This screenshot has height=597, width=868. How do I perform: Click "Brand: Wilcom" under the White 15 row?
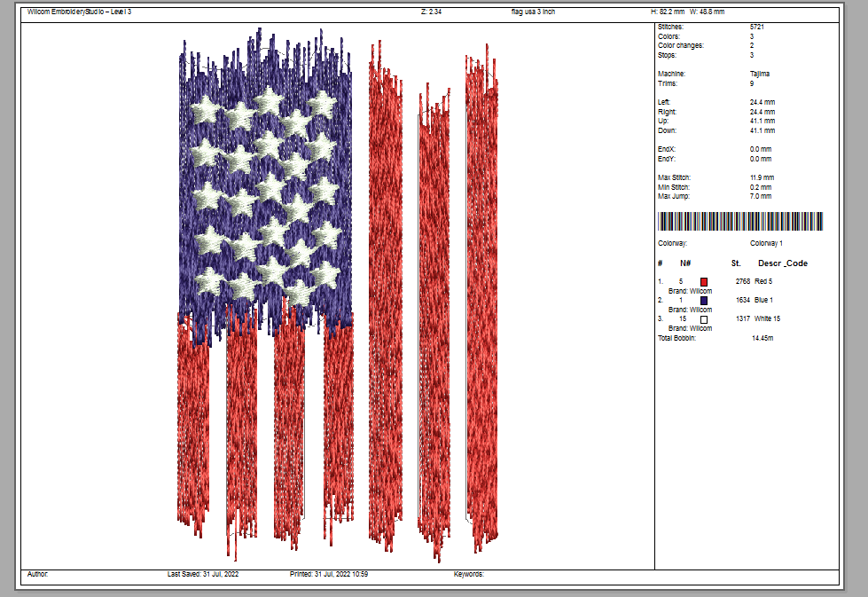pyautogui.click(x=690, y=328)
